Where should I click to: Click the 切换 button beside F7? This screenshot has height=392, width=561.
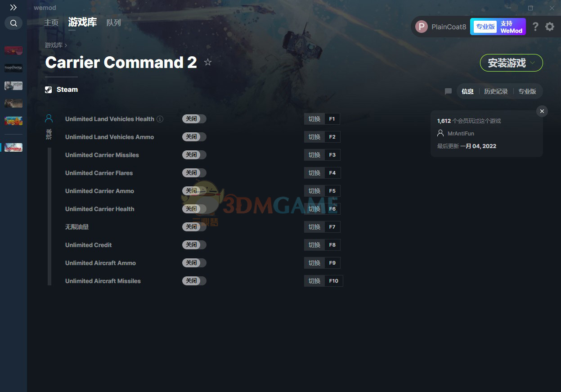tap(314, 227)
